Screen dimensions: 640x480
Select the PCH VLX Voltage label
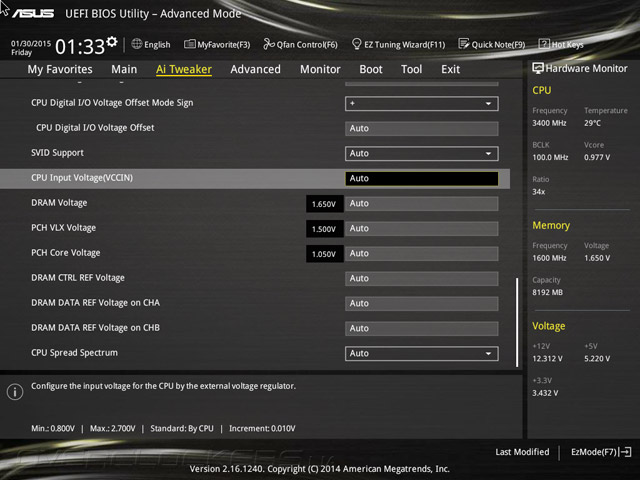tap(64, 228)
